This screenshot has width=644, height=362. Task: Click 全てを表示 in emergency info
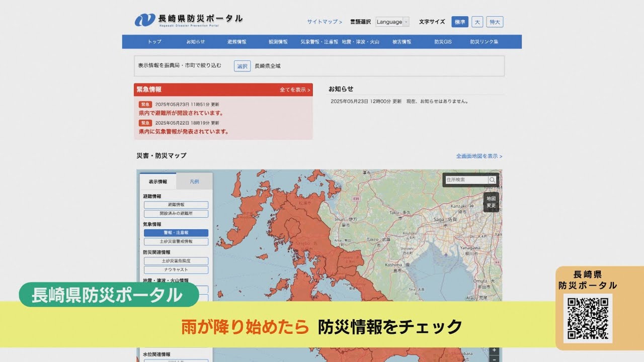(295, 90)
